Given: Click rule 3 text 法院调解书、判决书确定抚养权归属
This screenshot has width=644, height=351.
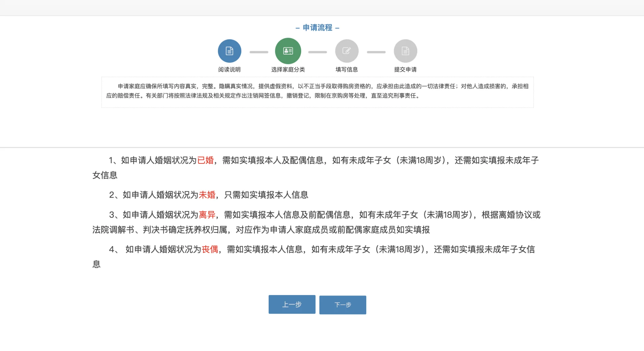Looking at the screenshot, I should [160, 230].
